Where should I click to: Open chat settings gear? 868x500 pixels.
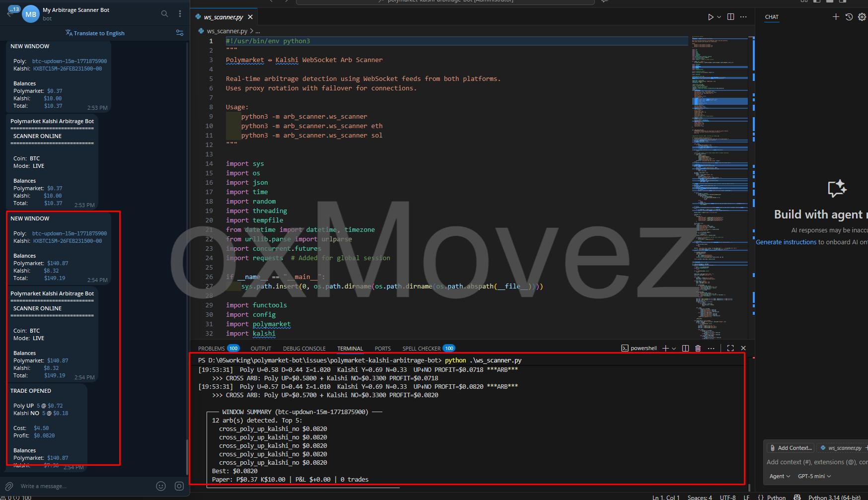(862, 17)
